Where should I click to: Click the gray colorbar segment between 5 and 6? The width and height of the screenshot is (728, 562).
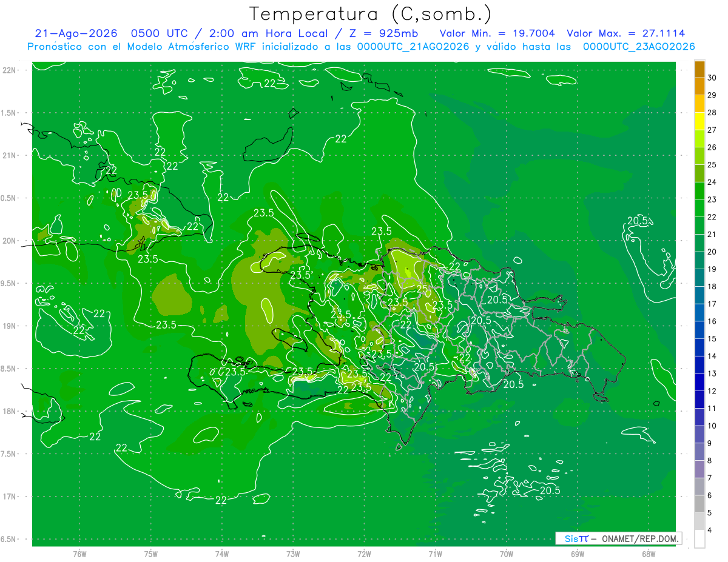[699, 504]
